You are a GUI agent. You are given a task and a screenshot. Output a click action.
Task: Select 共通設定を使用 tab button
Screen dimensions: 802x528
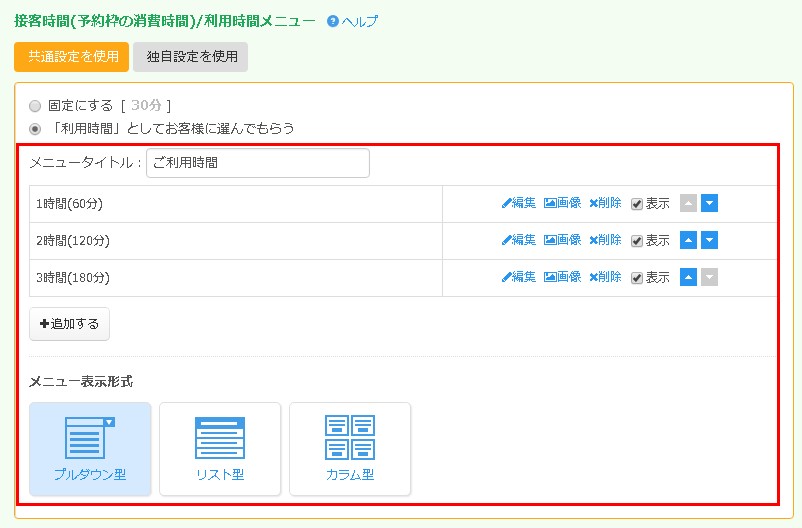(x=72, y=57)
